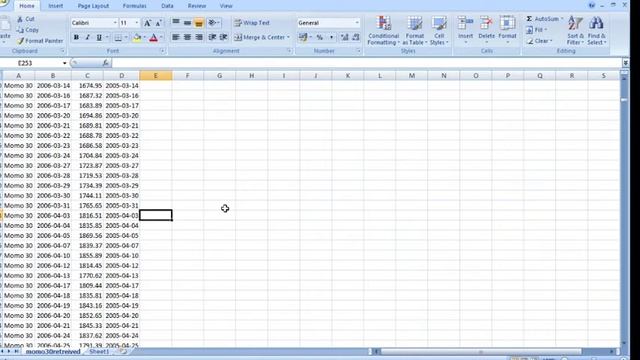Click the Format cells icon
Image resolution: width=640 pixels, height=360 pixels.
point(507,24)
